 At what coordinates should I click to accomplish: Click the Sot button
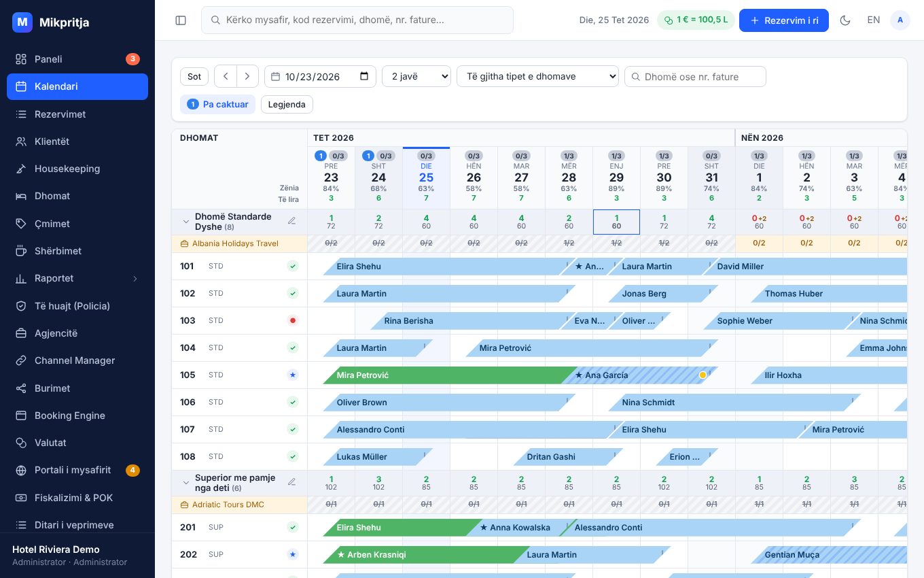(194, 76)
